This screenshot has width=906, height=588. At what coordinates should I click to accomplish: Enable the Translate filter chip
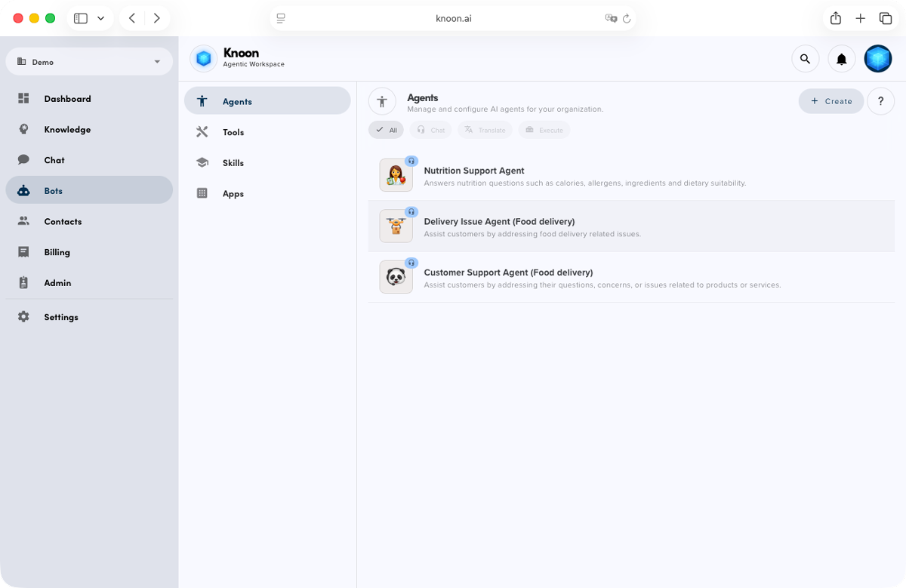click(x=485, y=129)
